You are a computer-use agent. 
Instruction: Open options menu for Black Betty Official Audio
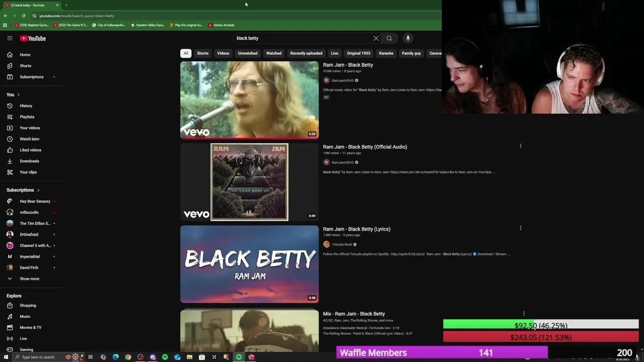point(521,146)
